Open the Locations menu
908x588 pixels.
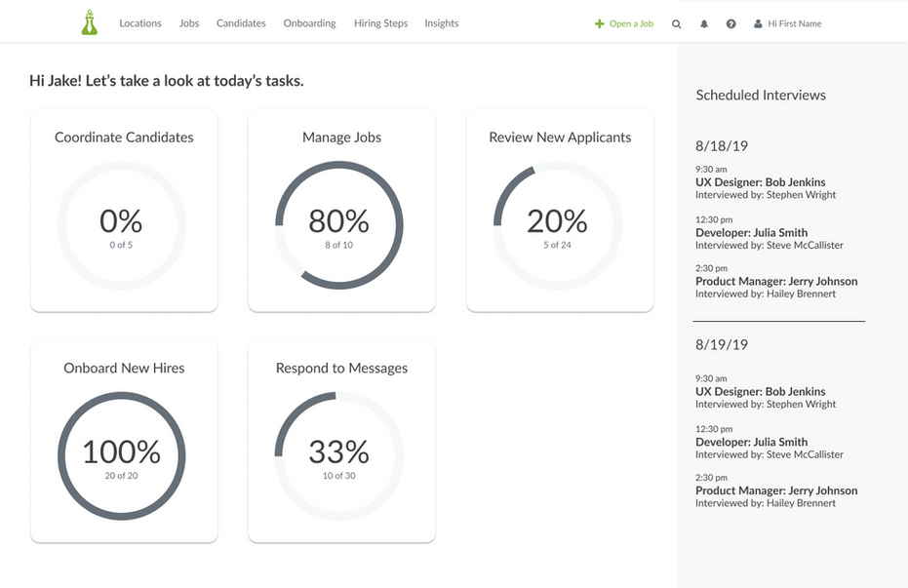click(x=140, y=23)
